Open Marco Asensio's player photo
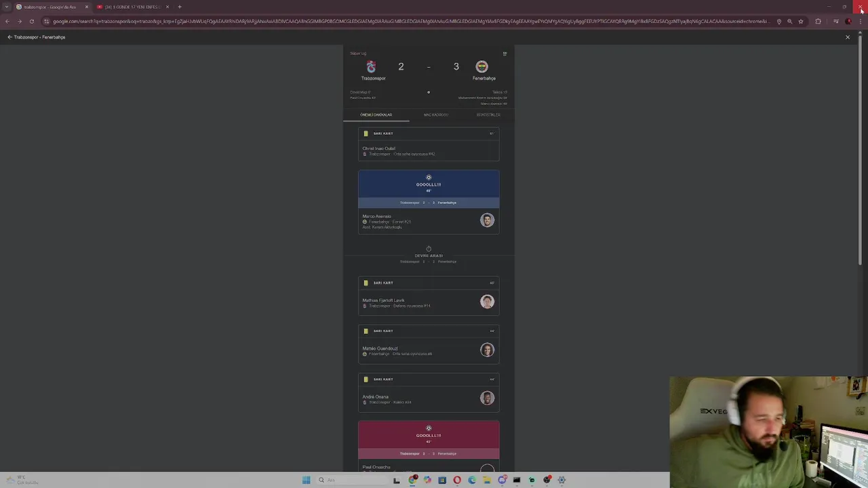Viewport: 868px width, 488px height. [x=487, y=220]
